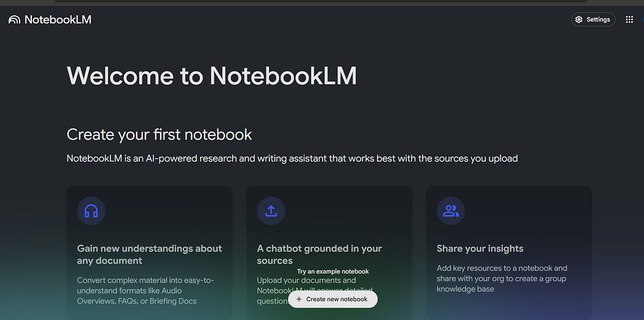Screen dimensions: 644x320
Task: Click the NotebookLM wordmark text
Action: (58, 20)
